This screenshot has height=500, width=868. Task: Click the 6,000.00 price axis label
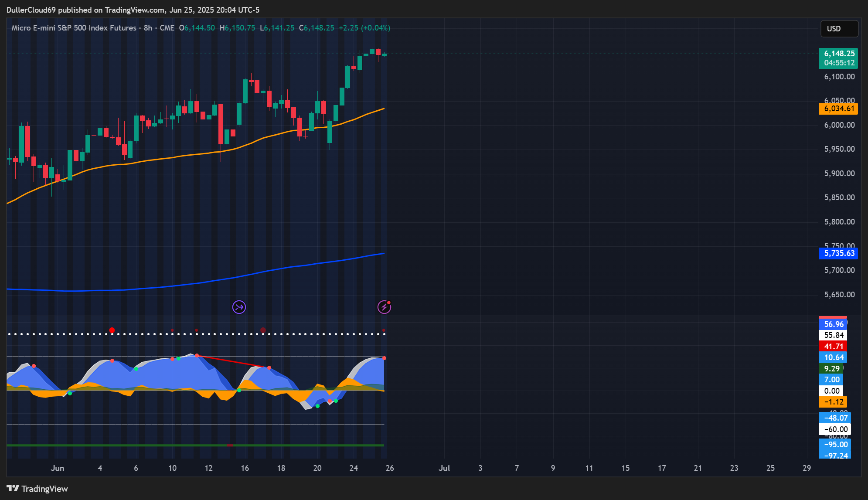(x=839, y=125)
